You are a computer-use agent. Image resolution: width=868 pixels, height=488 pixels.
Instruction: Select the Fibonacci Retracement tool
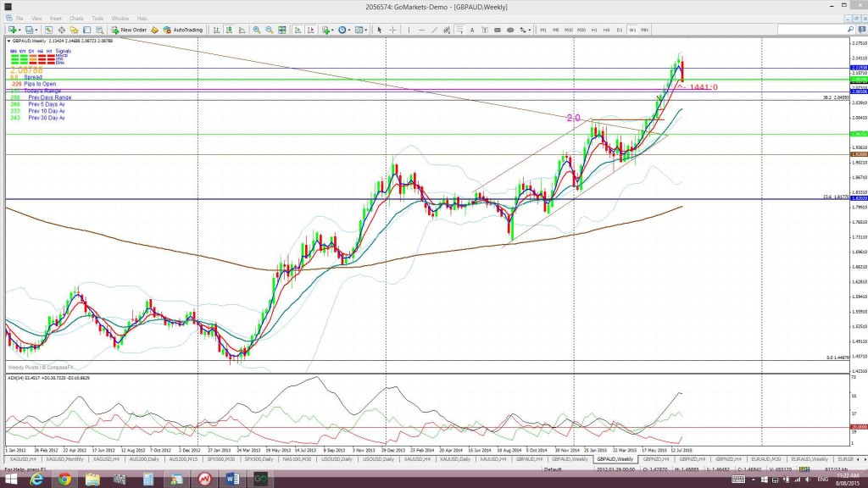[459, 30]
